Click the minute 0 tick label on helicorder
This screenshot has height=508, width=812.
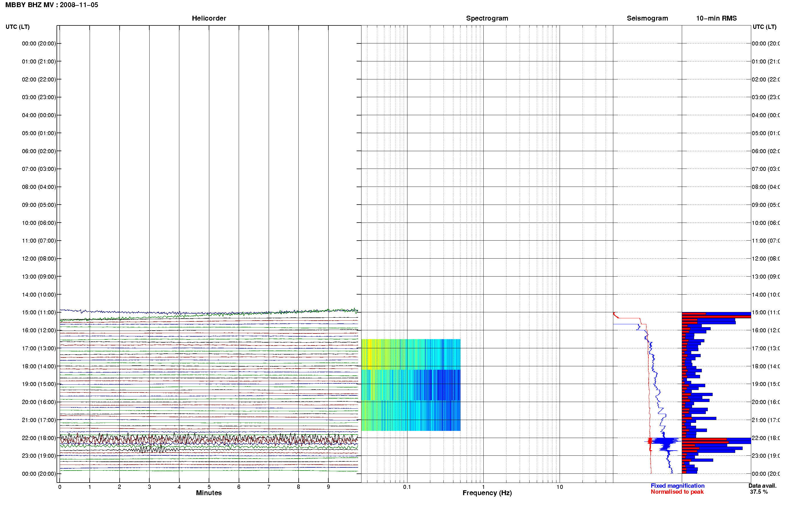pyautogui.click(x=60, y=487)
